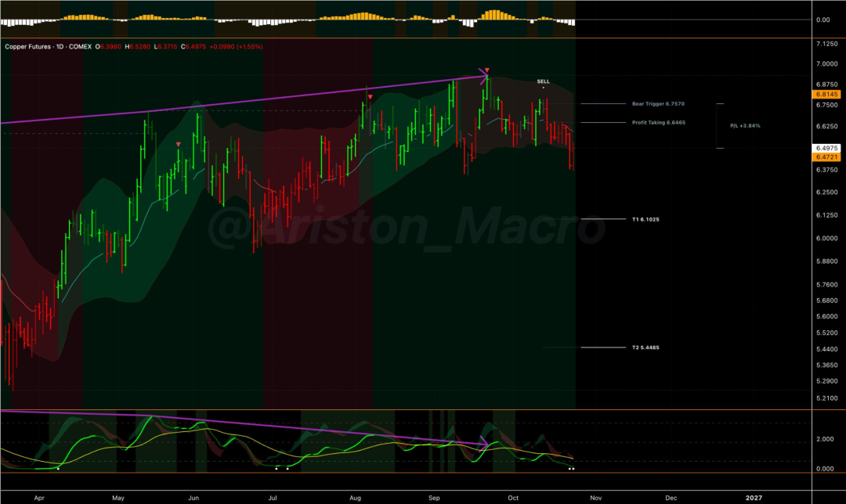Click the +0.0990 (+1.55%) change in legend

[x=237, y=47]
